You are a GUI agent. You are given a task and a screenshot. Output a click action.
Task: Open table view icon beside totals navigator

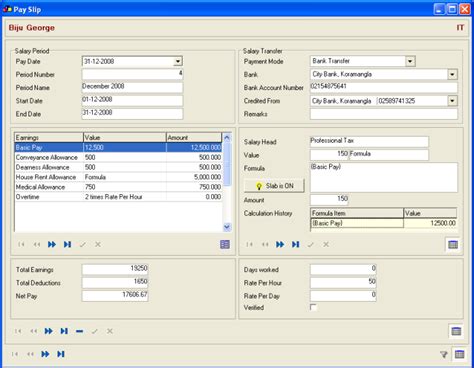pos(456,331)
